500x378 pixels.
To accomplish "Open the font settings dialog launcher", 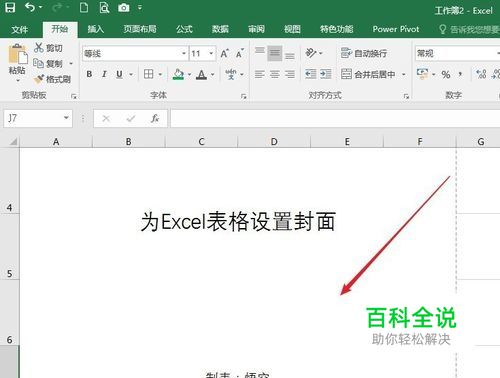I will tap(244, 96).
